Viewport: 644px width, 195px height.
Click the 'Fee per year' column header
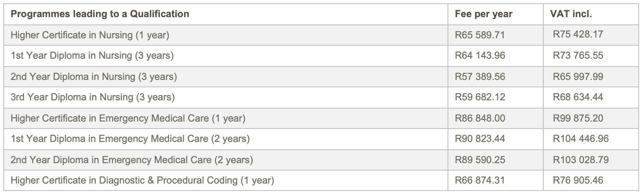(483, 14)
